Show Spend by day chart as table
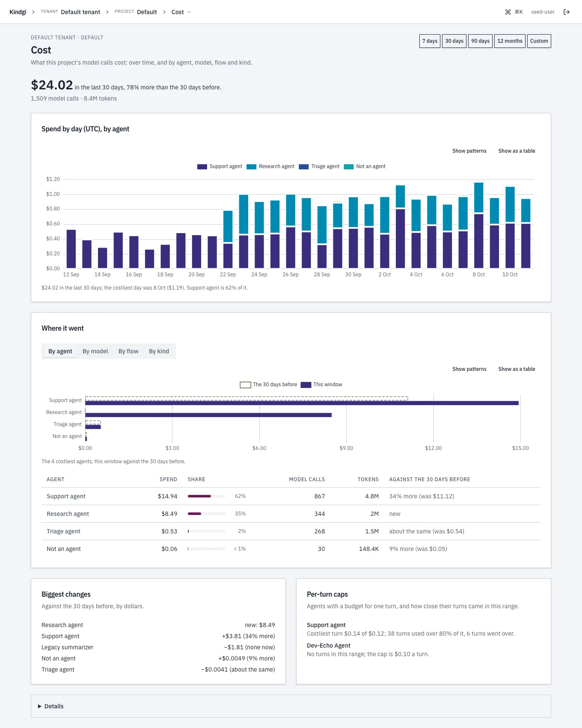This screenshot has height=728, width=582. 517,151
